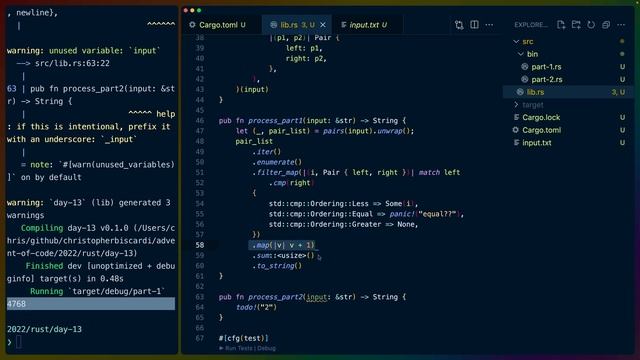Click the gear icon on Cargo.toml tab
Screen dimensions: 640x360
(x=192, y=25)
